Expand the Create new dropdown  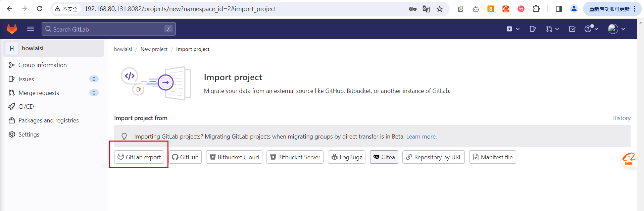pos(513,29)
